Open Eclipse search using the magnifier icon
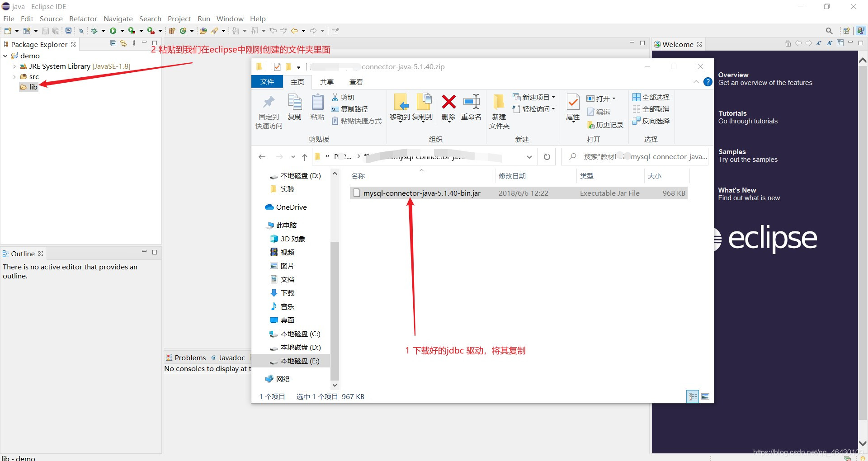 point(829,30)
